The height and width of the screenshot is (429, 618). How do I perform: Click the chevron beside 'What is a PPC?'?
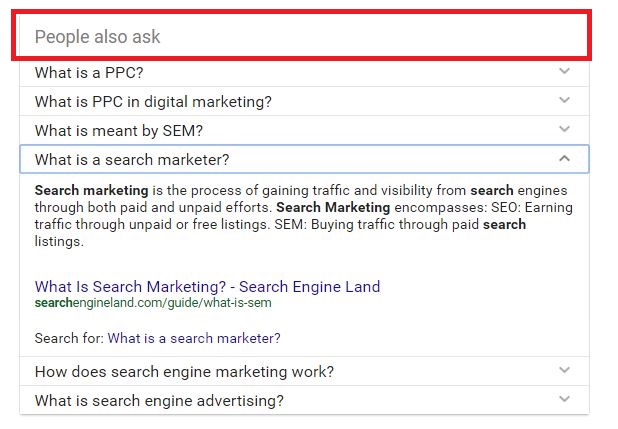(564, 72)
